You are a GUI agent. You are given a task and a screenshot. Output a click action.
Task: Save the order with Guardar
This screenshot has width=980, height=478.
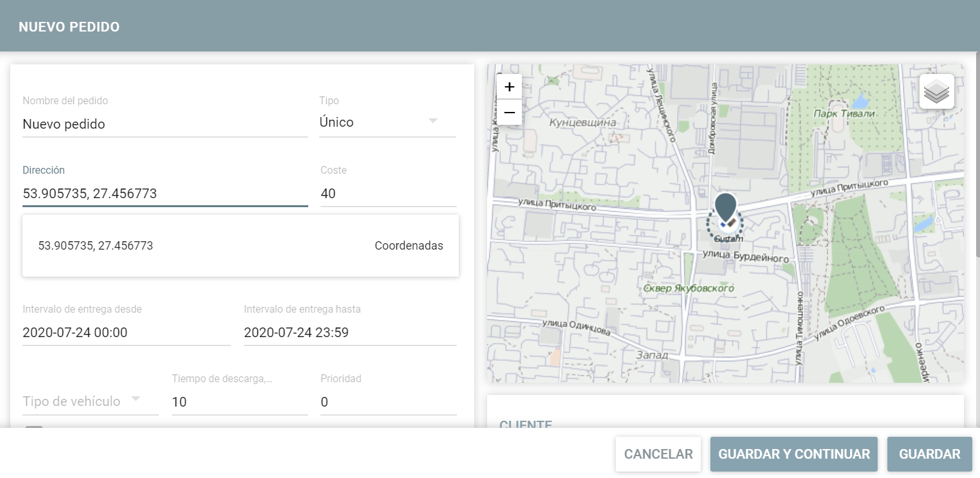[x=929, y=454]
